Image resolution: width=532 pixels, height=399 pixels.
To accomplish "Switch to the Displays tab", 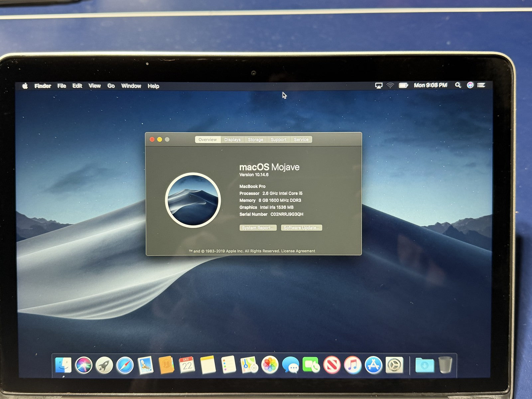I will [232, 140].
